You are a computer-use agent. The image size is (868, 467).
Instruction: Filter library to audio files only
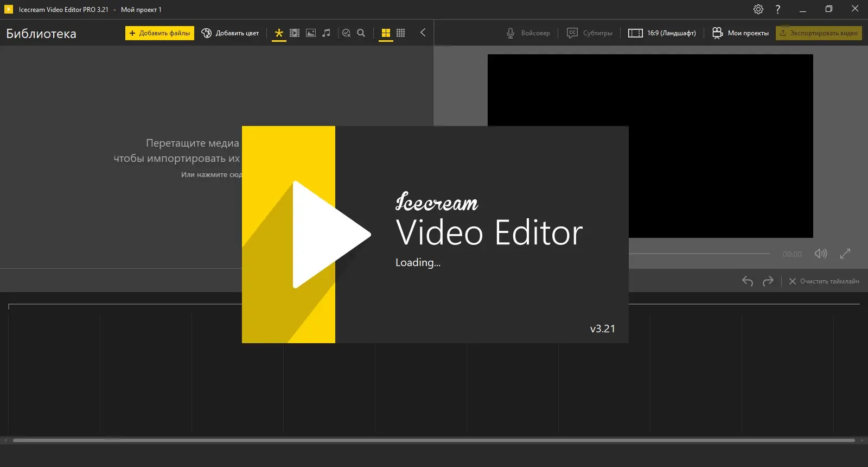[x=326, y=33]
